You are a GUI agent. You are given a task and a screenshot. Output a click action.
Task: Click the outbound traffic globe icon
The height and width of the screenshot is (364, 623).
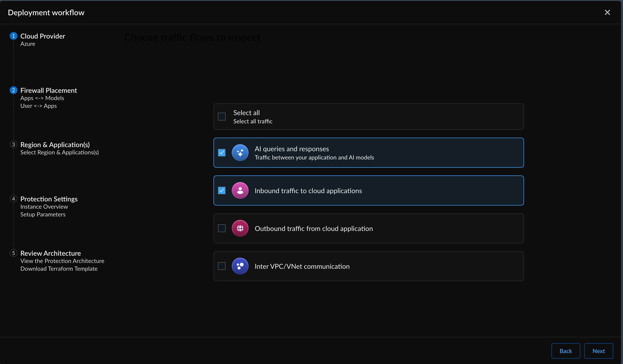240,228
